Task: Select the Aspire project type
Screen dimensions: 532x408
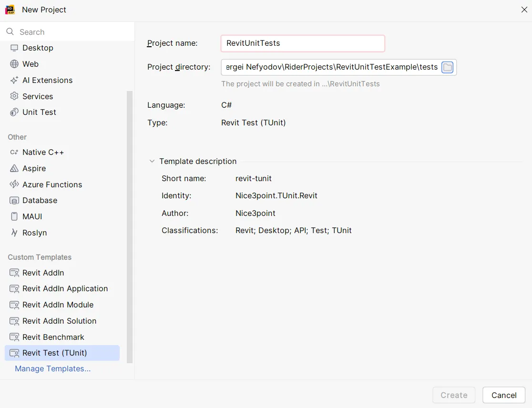Action: tap(62, 168)
